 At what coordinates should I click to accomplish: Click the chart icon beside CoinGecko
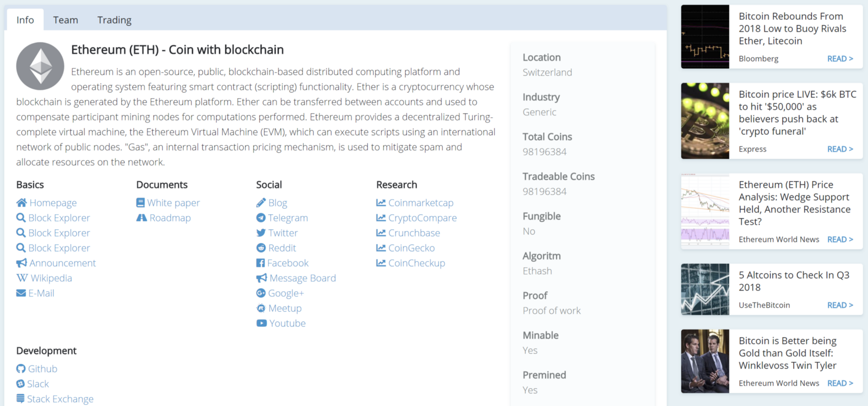coord(381,248)
